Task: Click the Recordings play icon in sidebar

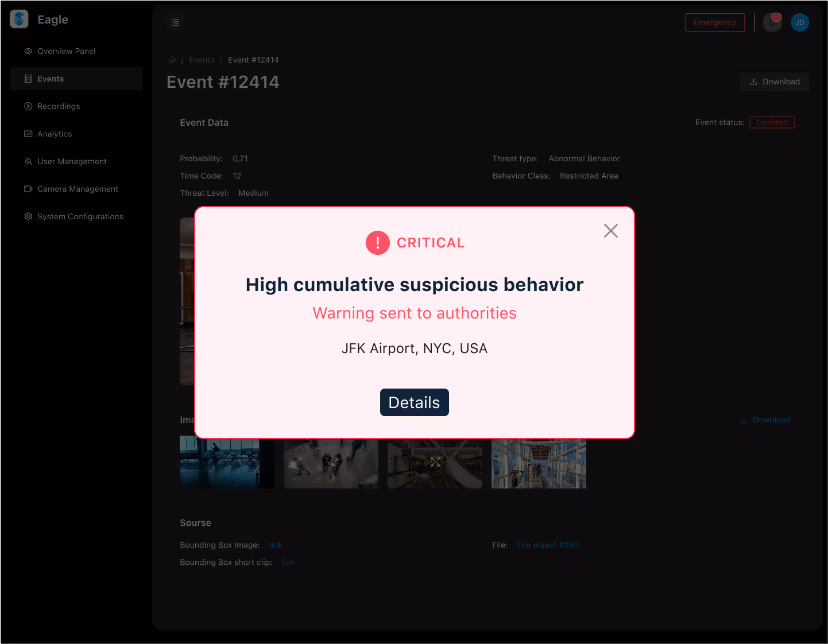Action: 28,106
